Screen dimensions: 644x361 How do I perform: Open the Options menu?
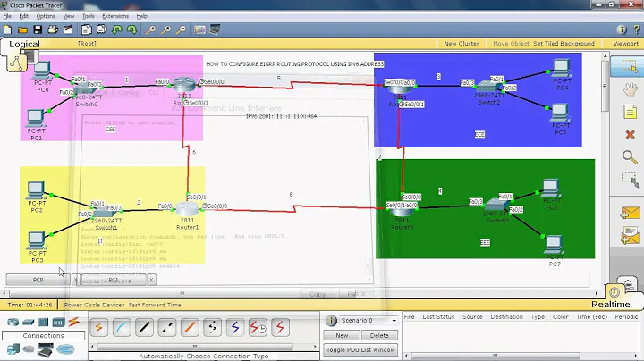coord(46,16)
